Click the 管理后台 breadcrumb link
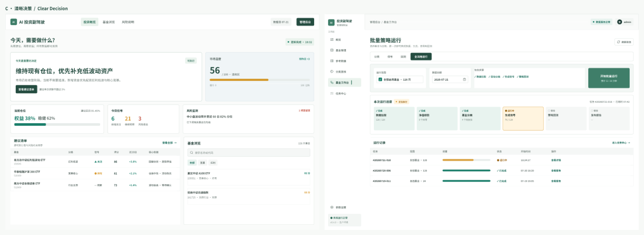 [x=375, y=22]
